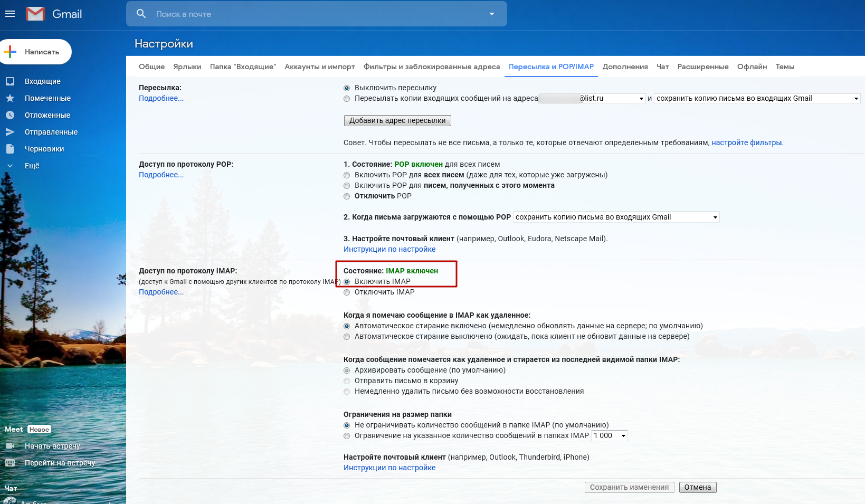865x504 pixels.
Task: Click Начать встречу in Meet
Action: [x=52, y=446]
